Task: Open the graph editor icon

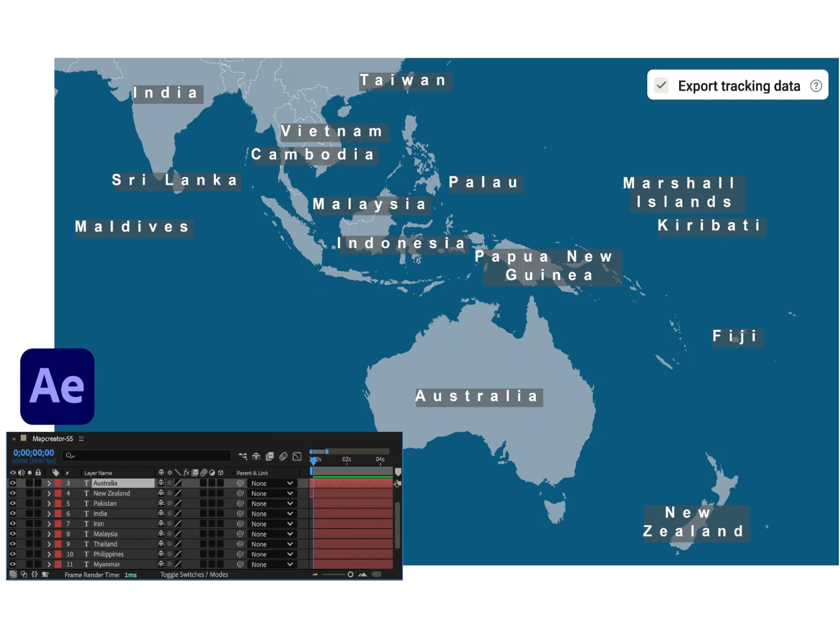Action: (297, 456)
